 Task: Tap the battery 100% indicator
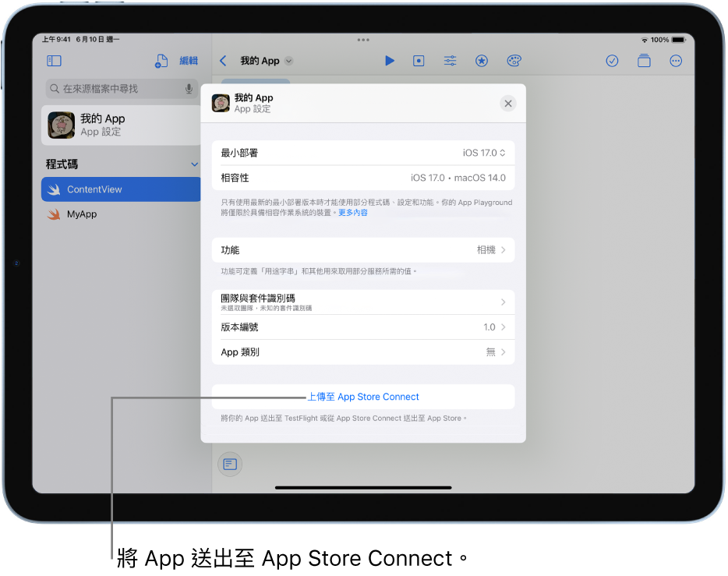(x=668, y=40)
